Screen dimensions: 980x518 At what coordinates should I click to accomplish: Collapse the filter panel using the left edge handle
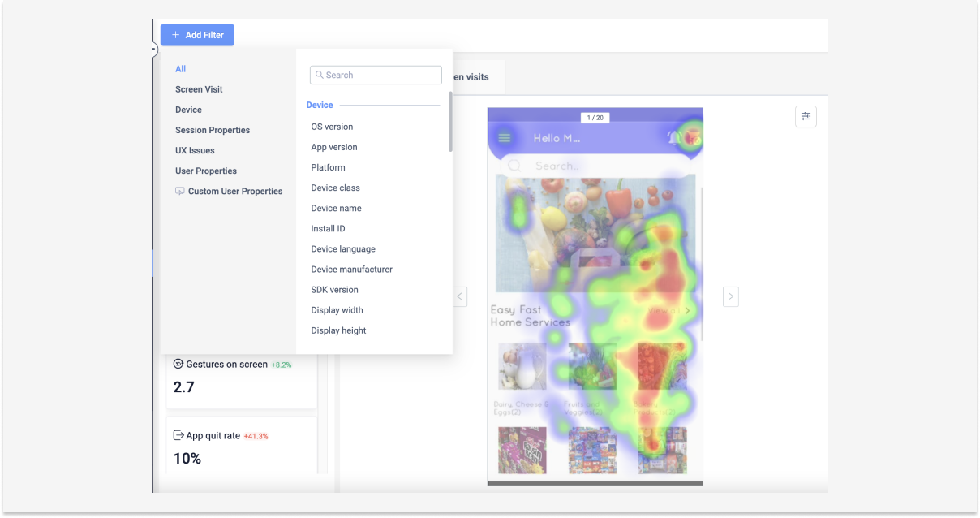tap(153, 50)
